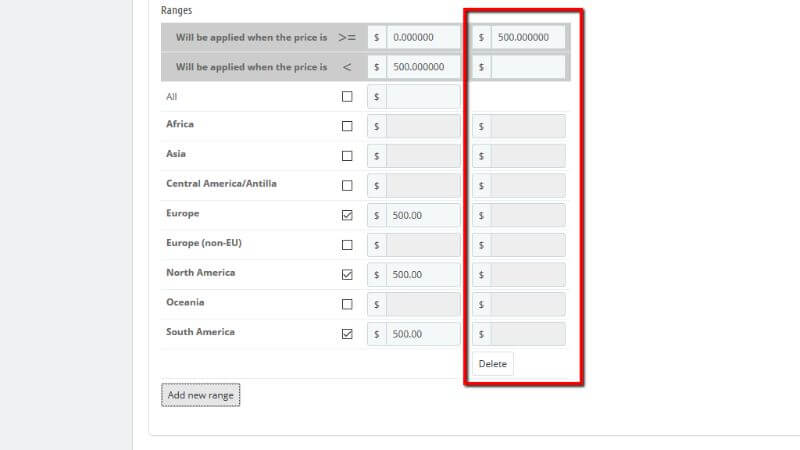800x450 pixels.
Task: Disable the South America checkbox
Action: 347,334
